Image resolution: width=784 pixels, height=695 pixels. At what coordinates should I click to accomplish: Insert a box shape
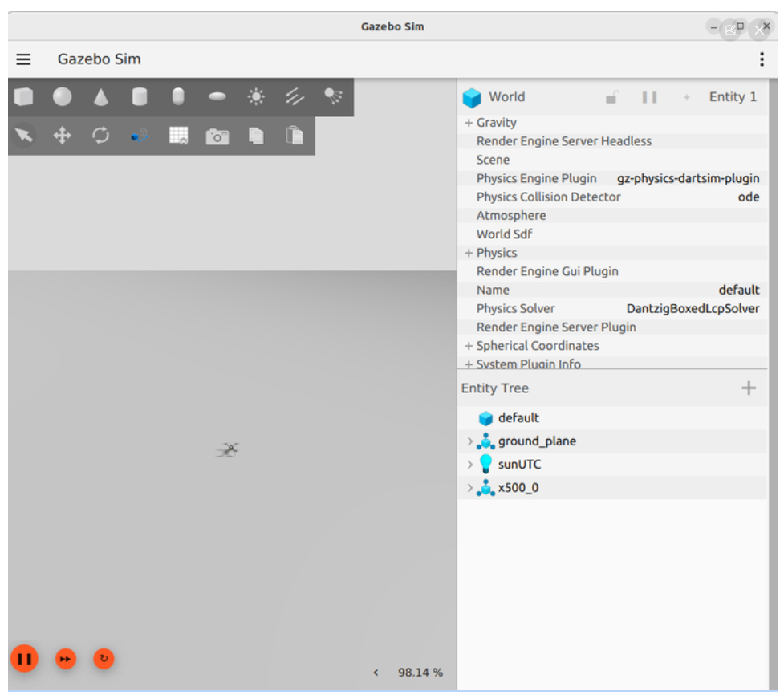pyautogui.click(x=23, y=96)
